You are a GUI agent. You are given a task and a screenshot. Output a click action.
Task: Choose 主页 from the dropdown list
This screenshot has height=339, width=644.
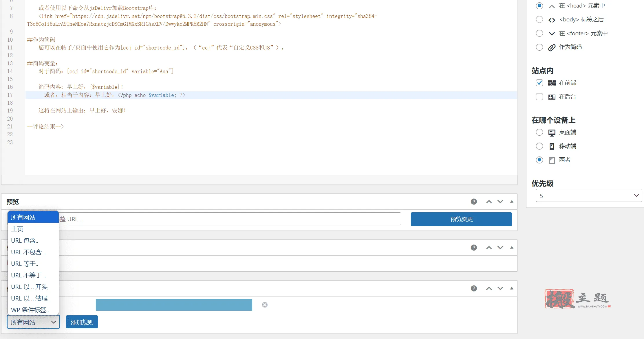tap(33, 229)
